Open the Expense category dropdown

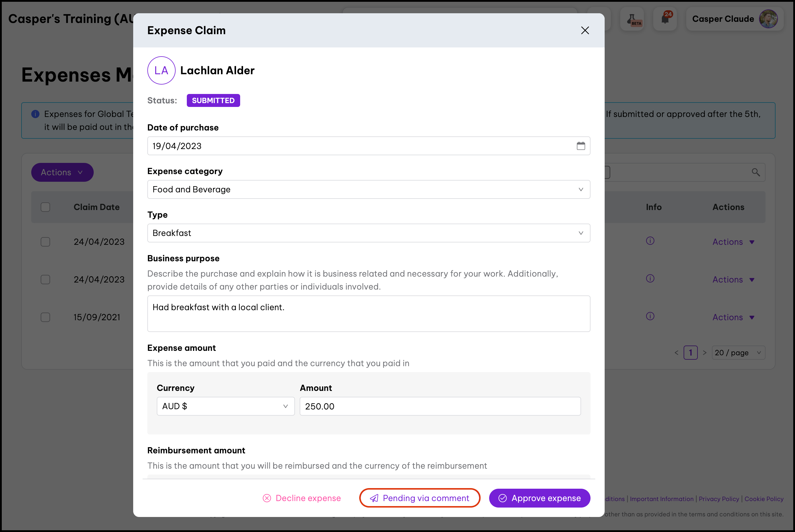tap(369, 189)
